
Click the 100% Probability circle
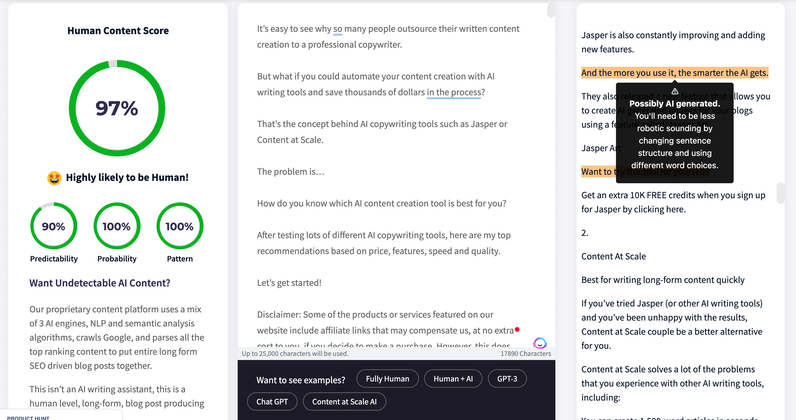117,226
